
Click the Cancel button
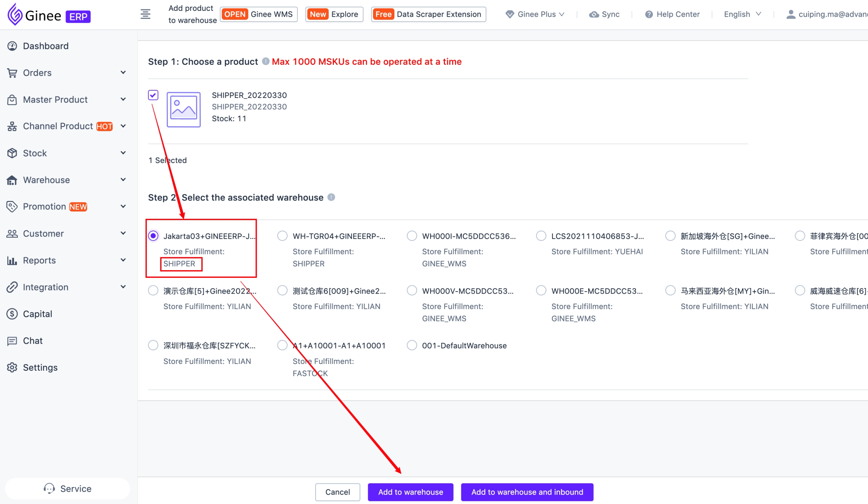click(x=337, y=492)
